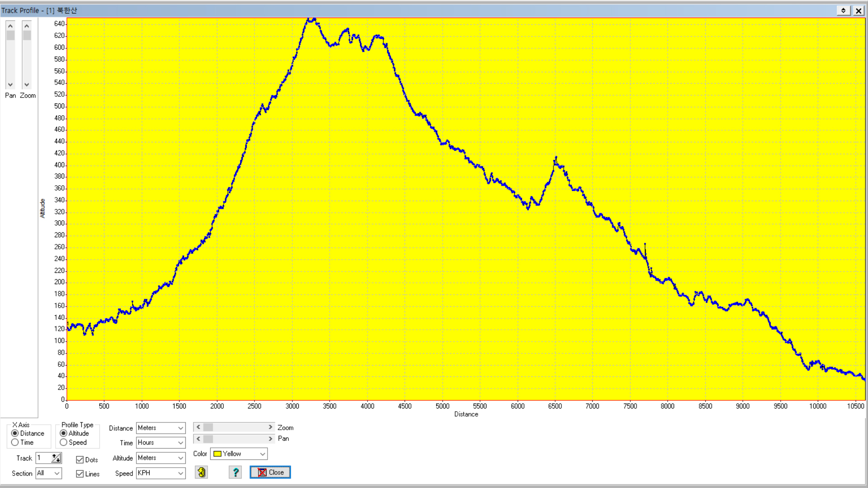Click the restore/pin button in title bar

[843, 10]
